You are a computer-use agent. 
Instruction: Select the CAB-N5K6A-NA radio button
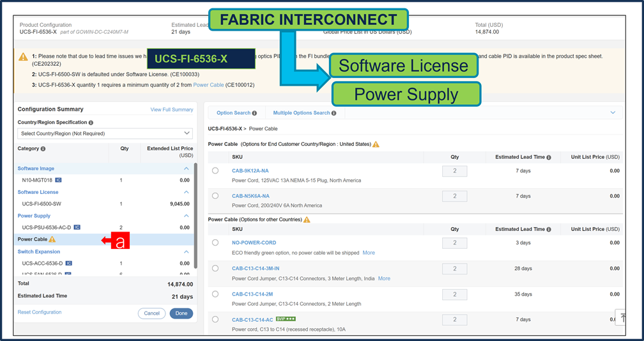tap(215, 196)
